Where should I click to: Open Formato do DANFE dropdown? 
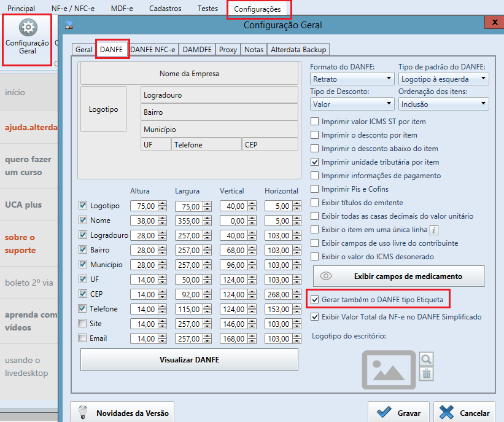(352, 79)
